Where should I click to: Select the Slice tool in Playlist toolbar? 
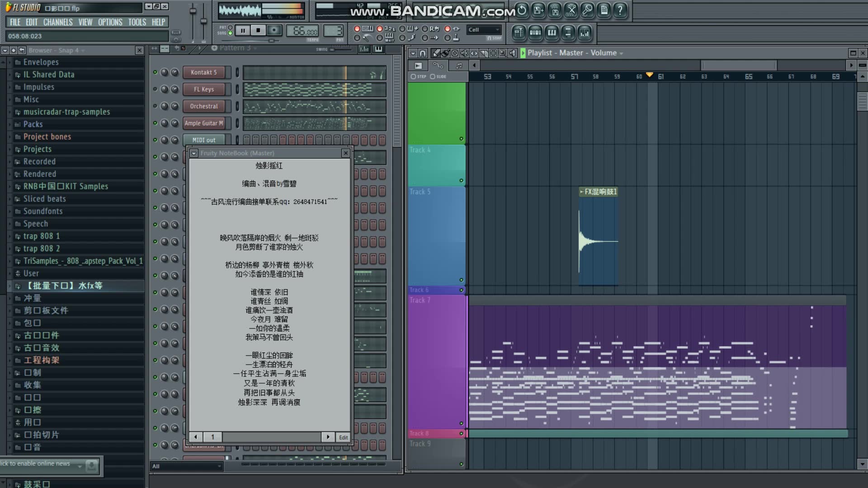(x=483, y=53)
